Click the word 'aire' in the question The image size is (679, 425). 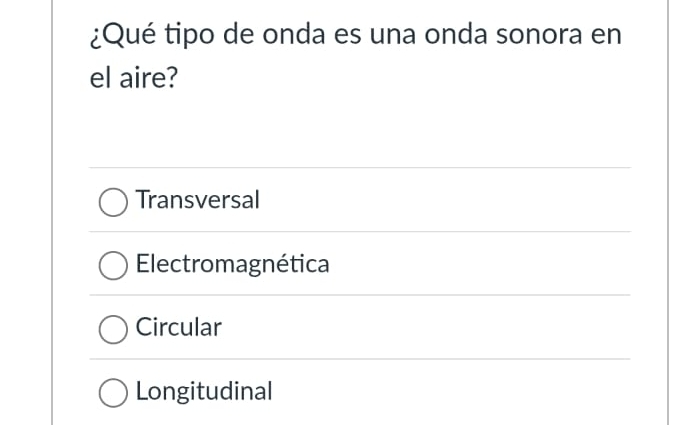pyautogui.click(x=144, y=79)
